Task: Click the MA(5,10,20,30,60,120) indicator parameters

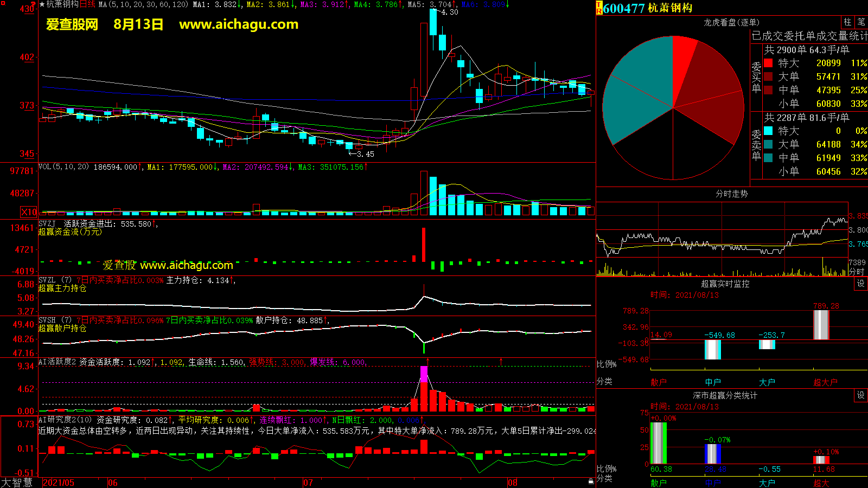Action: click(143, 4)
